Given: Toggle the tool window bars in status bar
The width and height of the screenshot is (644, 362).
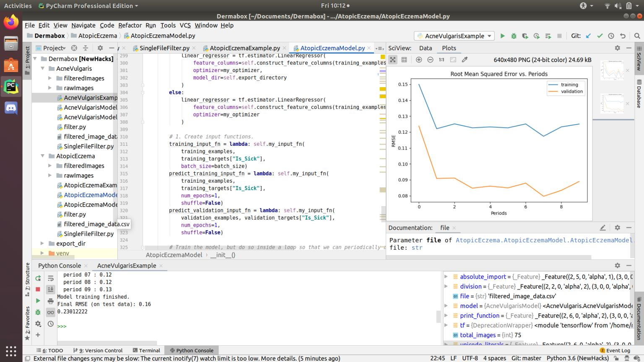Looking at the screenshot, I should [27, 359].
